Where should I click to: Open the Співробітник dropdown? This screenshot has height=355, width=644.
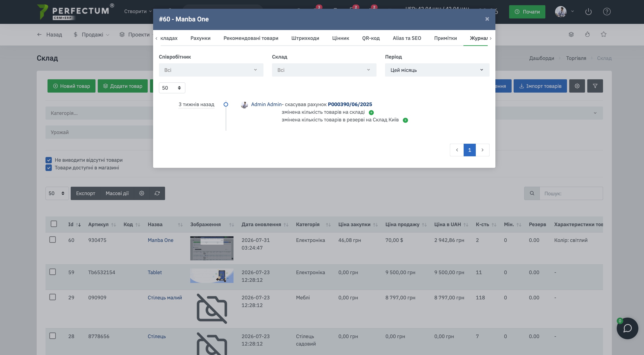click(211, 70)
